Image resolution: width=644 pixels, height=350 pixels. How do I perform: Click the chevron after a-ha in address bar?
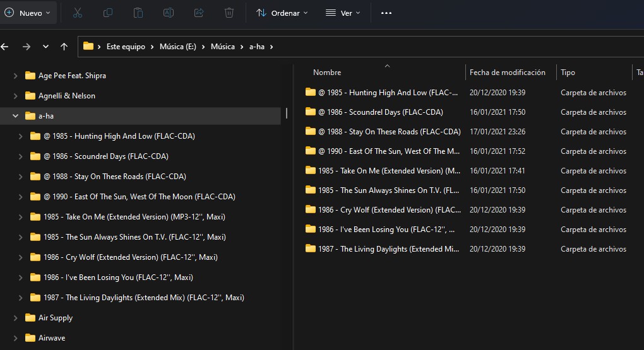pyautogui.click(x=271, y=47)
